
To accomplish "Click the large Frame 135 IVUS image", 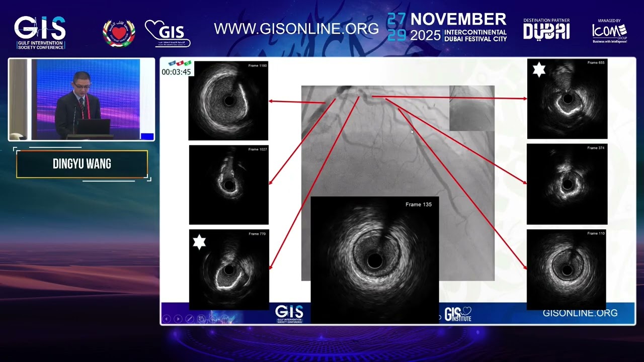I will click(x=375, y=260).
